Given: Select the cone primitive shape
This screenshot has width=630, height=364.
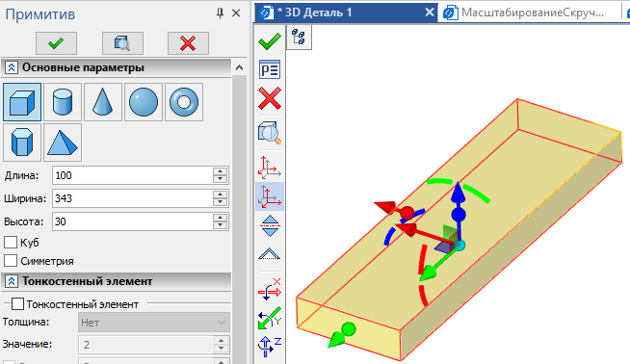Looking at the screenshot, I should [103, 102].
